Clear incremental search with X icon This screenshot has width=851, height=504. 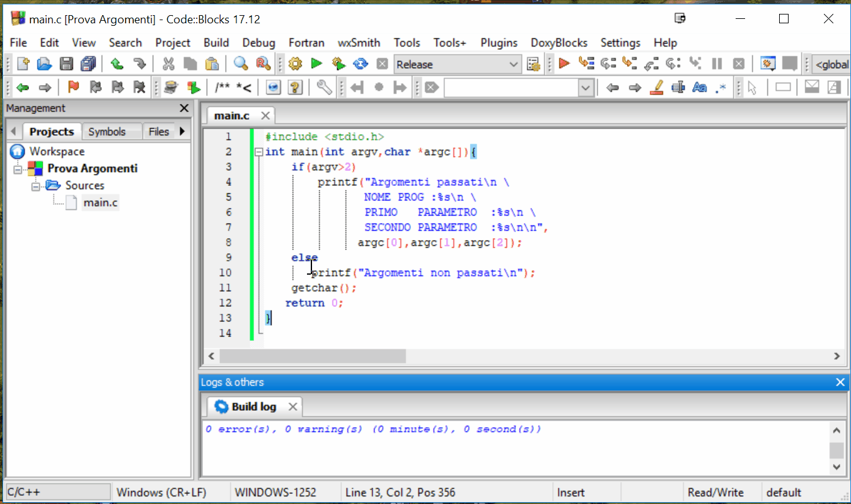432,88
